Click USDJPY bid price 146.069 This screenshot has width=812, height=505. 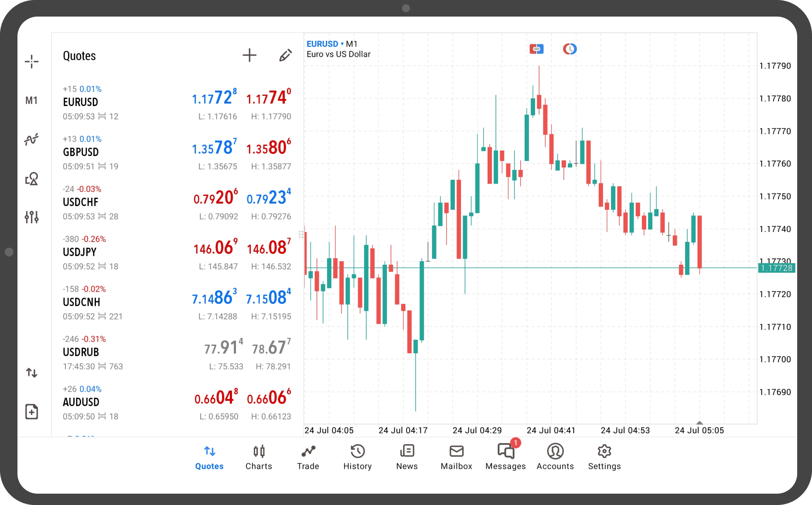[x=215, y=247]
